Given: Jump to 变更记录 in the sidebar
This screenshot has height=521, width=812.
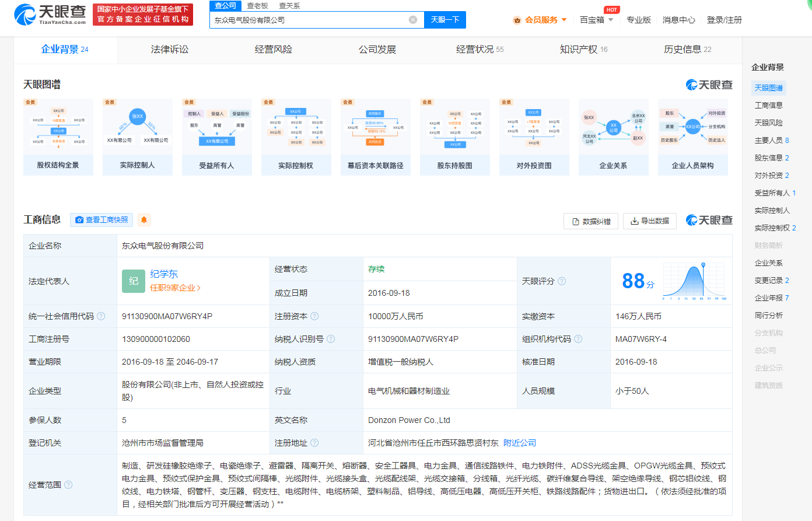Looking at the screenshot, I should 772,281.
